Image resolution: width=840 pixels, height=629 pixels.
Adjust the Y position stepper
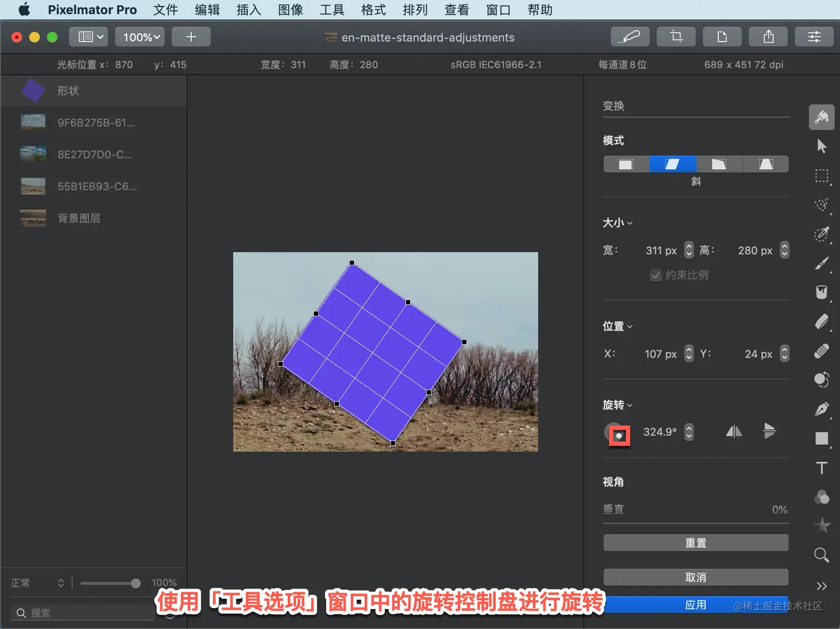(784, 353)
